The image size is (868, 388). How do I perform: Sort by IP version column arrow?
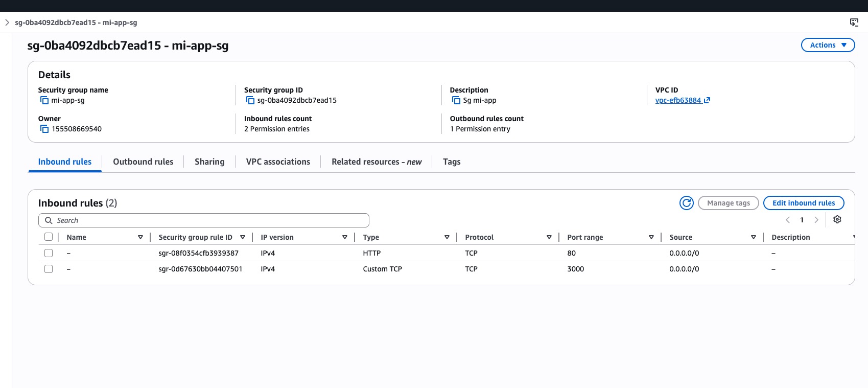click(x=345, y=237)
